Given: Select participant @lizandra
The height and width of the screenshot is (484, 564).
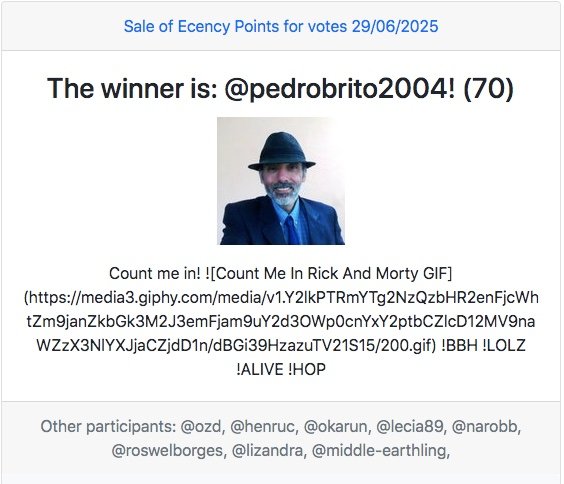Looking at the screenshot, I should click(x=269, y=451).
